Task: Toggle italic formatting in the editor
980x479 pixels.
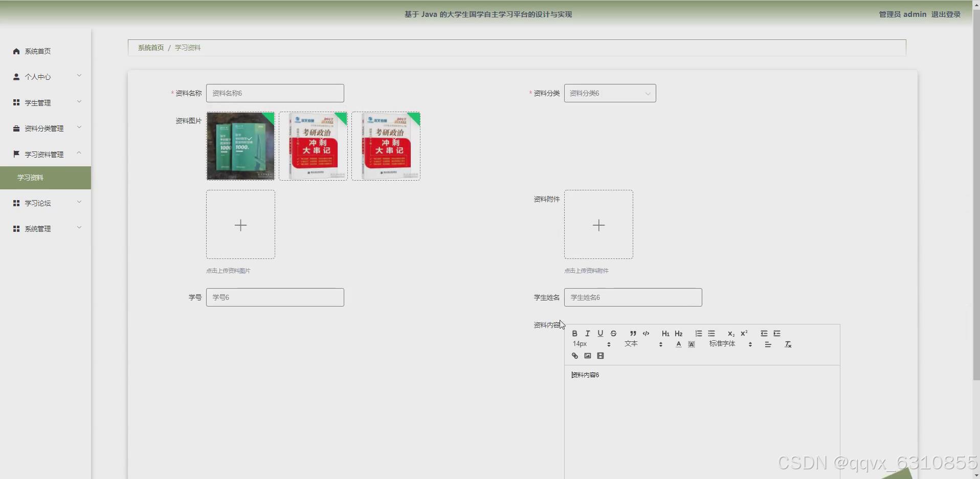Action: click(x=587, y=334)
